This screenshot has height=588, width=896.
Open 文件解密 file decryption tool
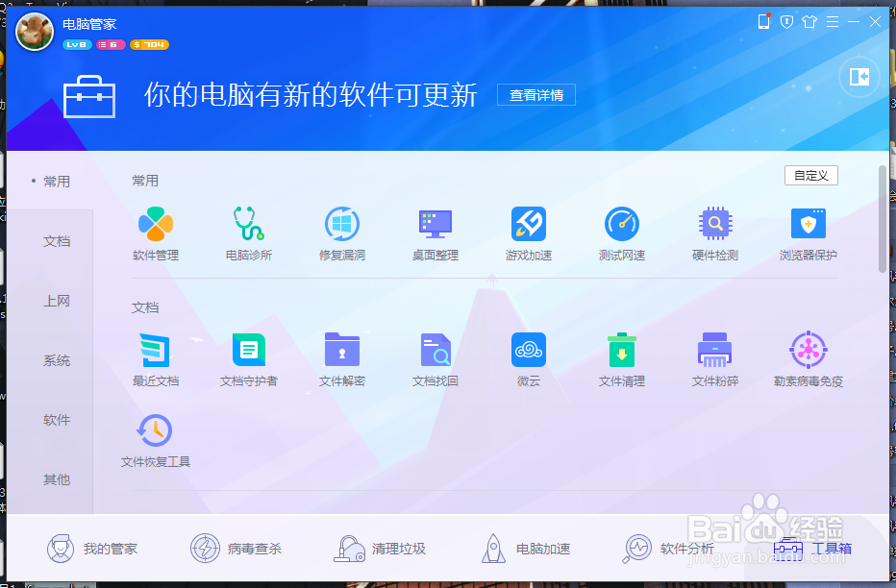pos(341,359)
